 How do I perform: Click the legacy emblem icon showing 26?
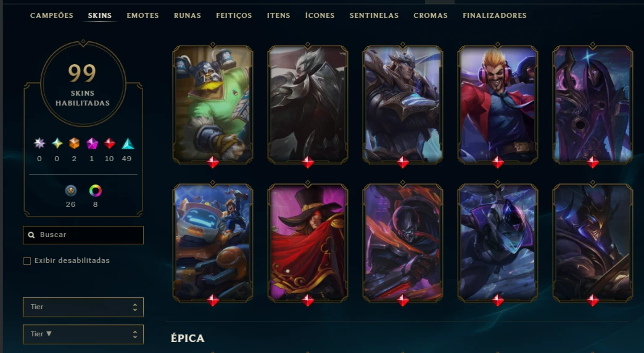(71, 191)
